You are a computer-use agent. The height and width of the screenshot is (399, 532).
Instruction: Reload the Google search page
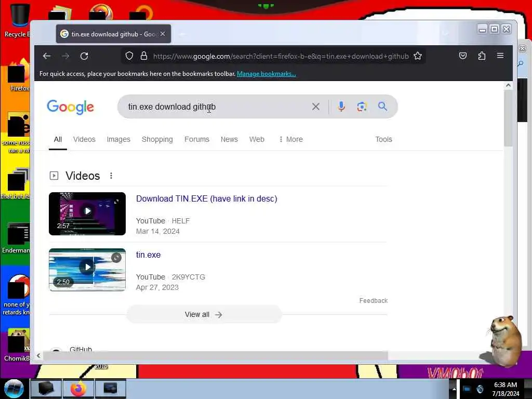[x=84, y=56]
